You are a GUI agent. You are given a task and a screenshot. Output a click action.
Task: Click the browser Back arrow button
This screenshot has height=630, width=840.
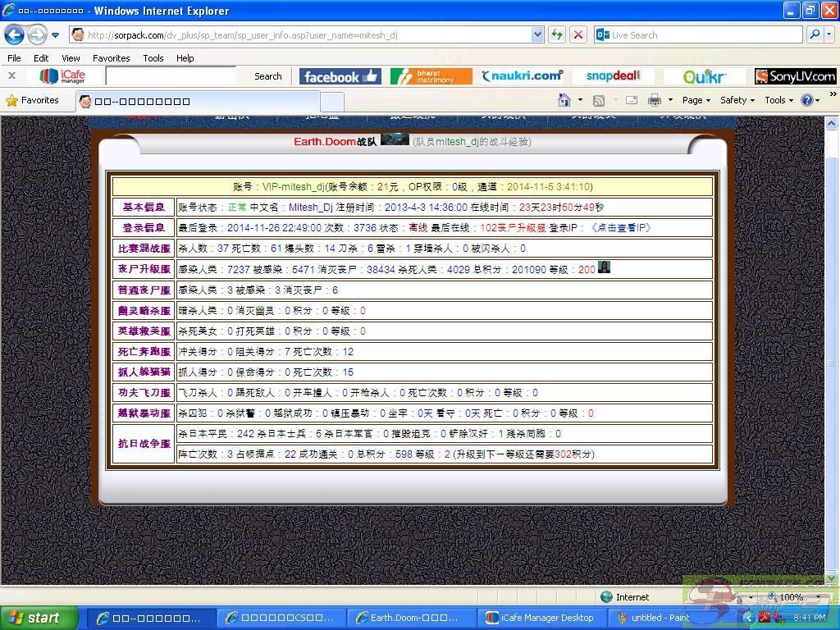coord(15,35)
